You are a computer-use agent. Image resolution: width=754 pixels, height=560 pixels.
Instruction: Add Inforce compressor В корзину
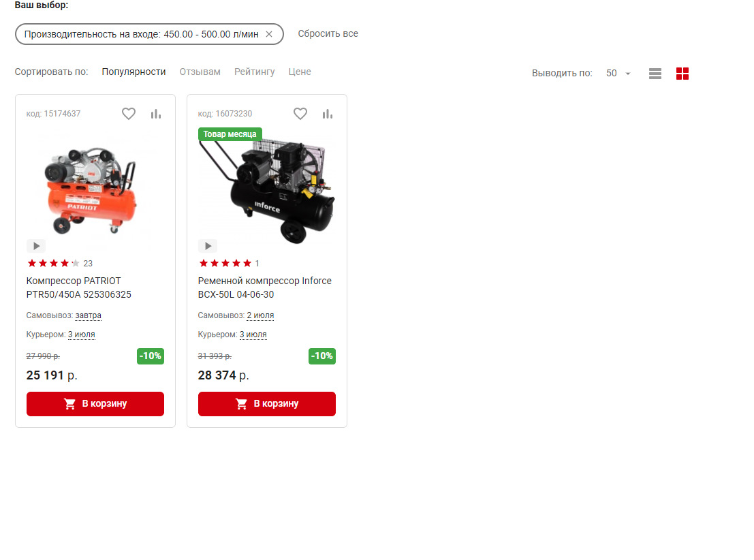coord(267,403)
